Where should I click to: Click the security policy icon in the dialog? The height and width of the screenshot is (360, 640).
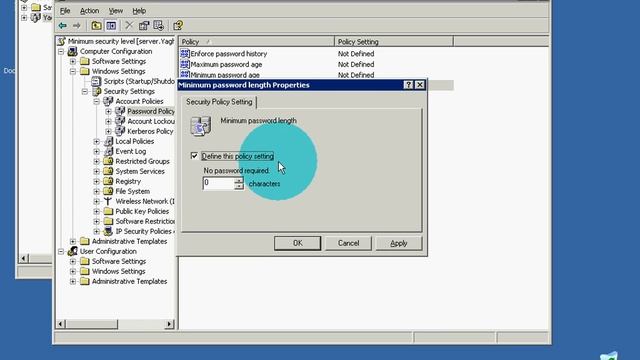pos(200,126)
